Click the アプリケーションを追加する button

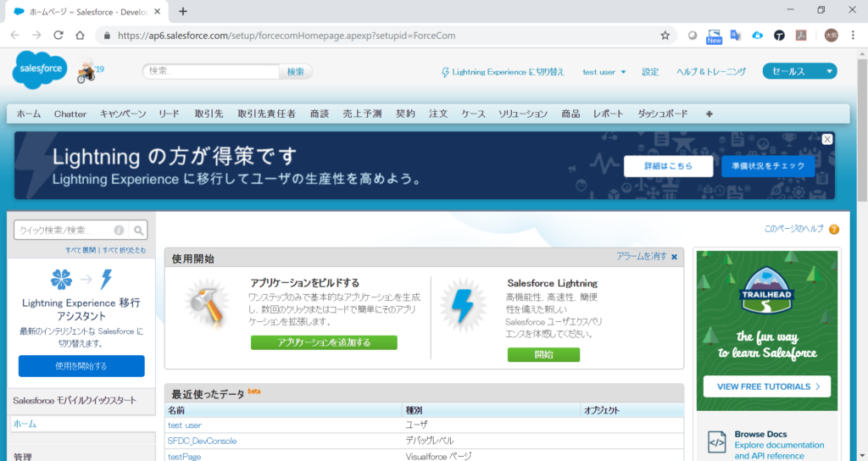324,342
